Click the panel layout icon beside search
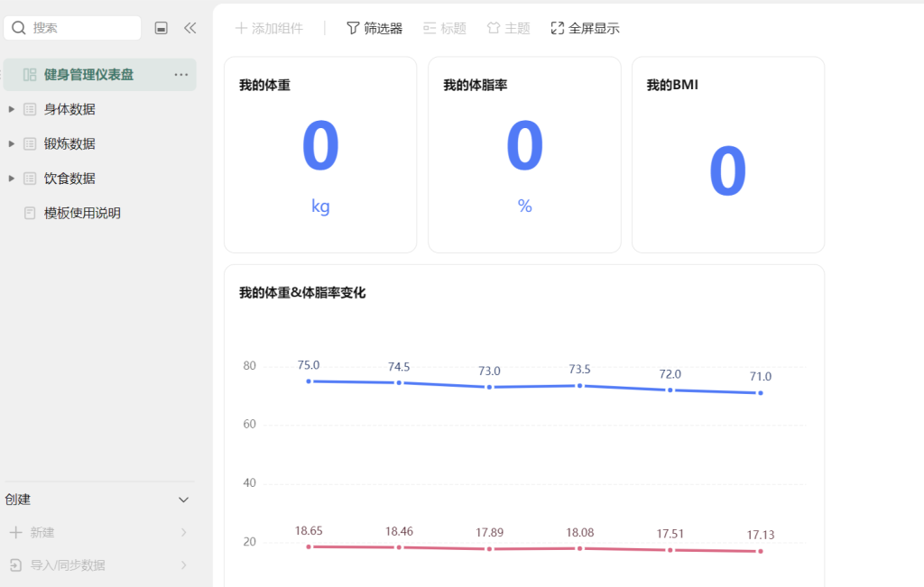Viewport: 924px width, 587px height. coord(161,28)
